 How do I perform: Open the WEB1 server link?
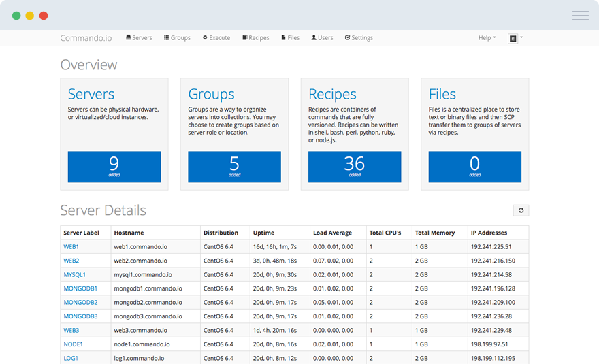[71, 247]
